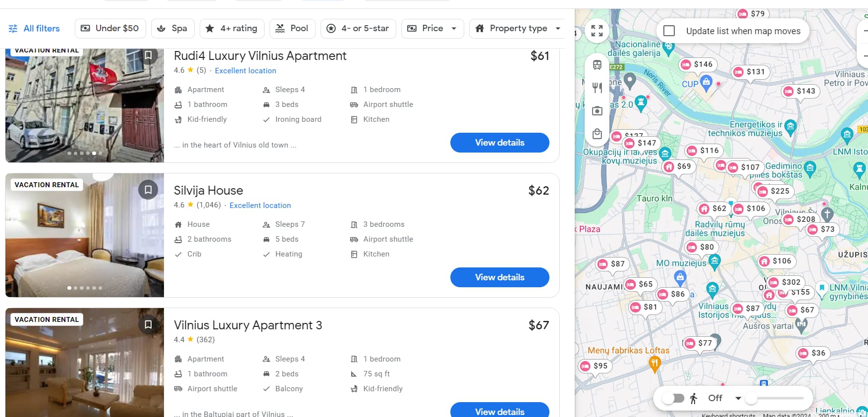Expand walking distance mode dropdown arrow
The width and height of the screenshot is (868, 417).
point(738,398)
